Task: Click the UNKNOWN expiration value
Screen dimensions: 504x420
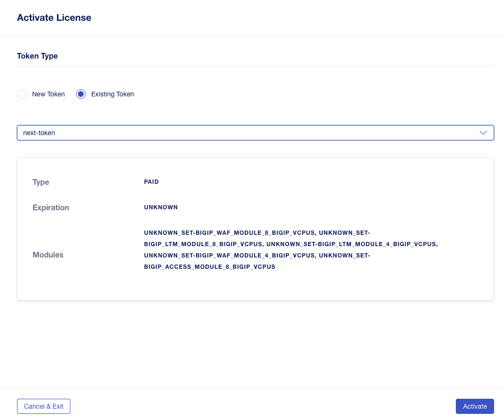Action: pos(161,207)
